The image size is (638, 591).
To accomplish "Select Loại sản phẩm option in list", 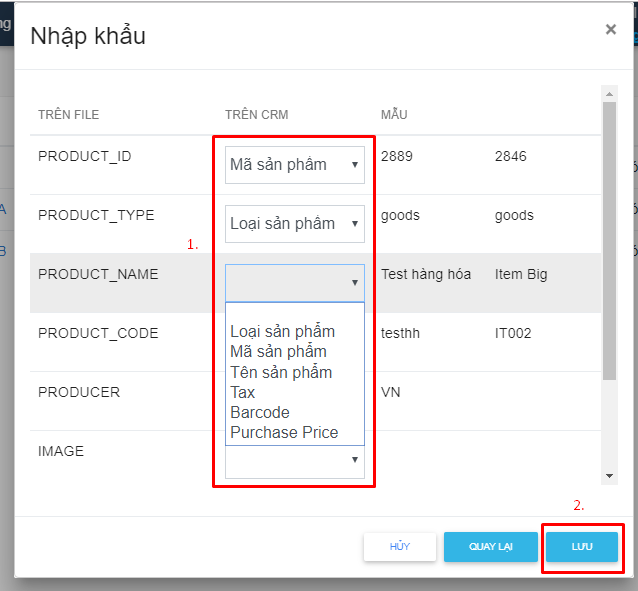I will [282, 332].
